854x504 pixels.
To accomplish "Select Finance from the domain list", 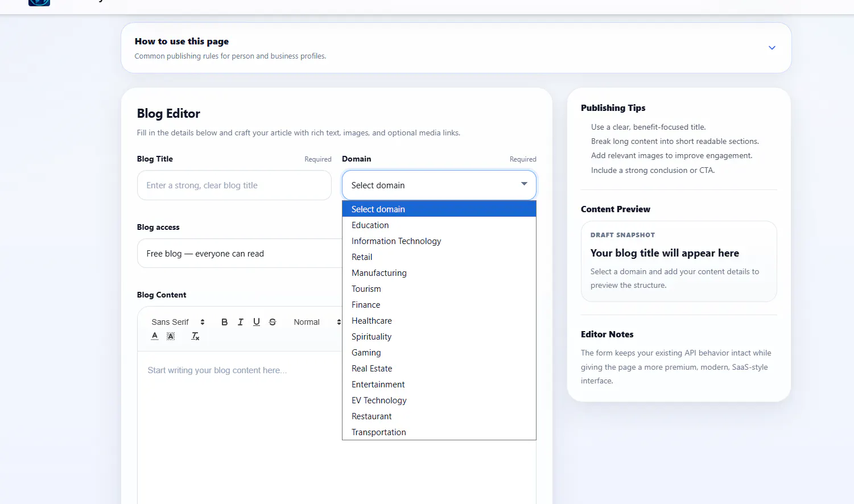I will pyautogui.click(x=439, y=305).
